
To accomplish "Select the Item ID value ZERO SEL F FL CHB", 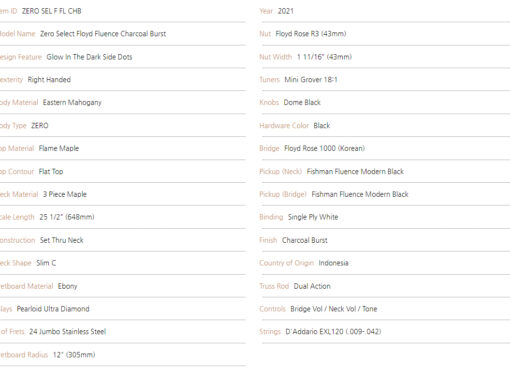I will pyautogui.click(x=52, y=11).
